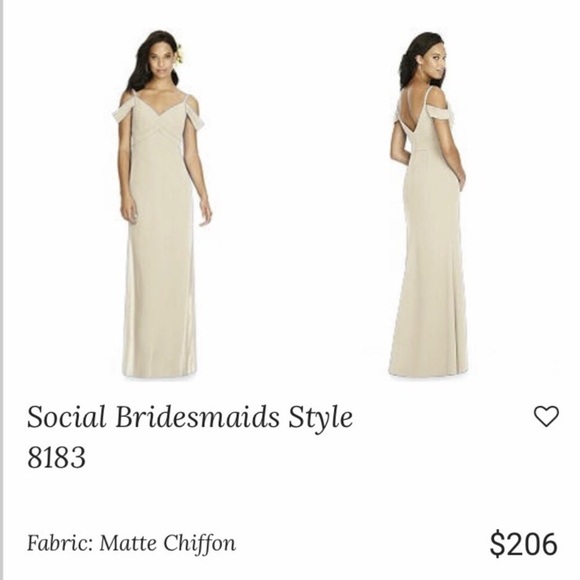This screenshot has height=580, width=580.
Task: Click the style number 8183
Action: point(56,457)
